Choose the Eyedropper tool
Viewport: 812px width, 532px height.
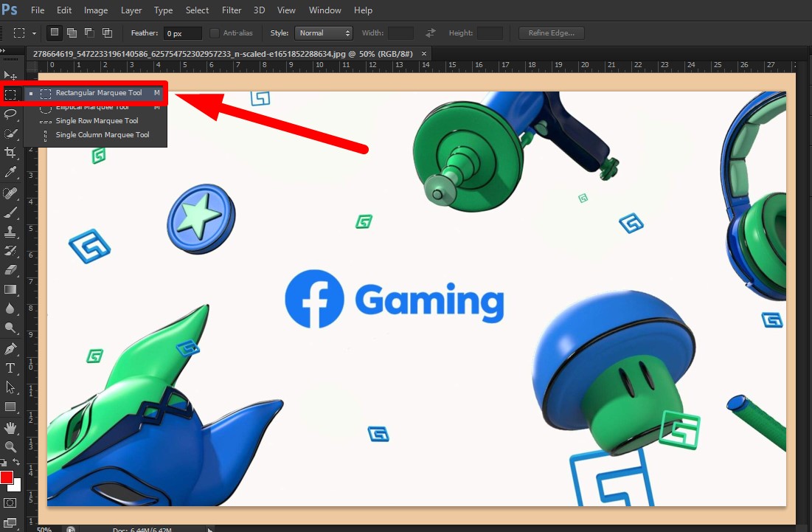tap(10, 172)
